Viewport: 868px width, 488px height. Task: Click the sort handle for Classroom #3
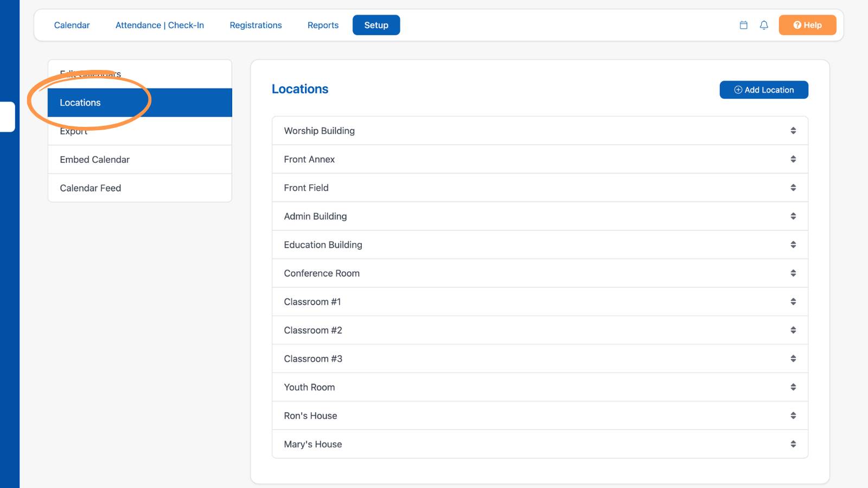pos(793,358)
